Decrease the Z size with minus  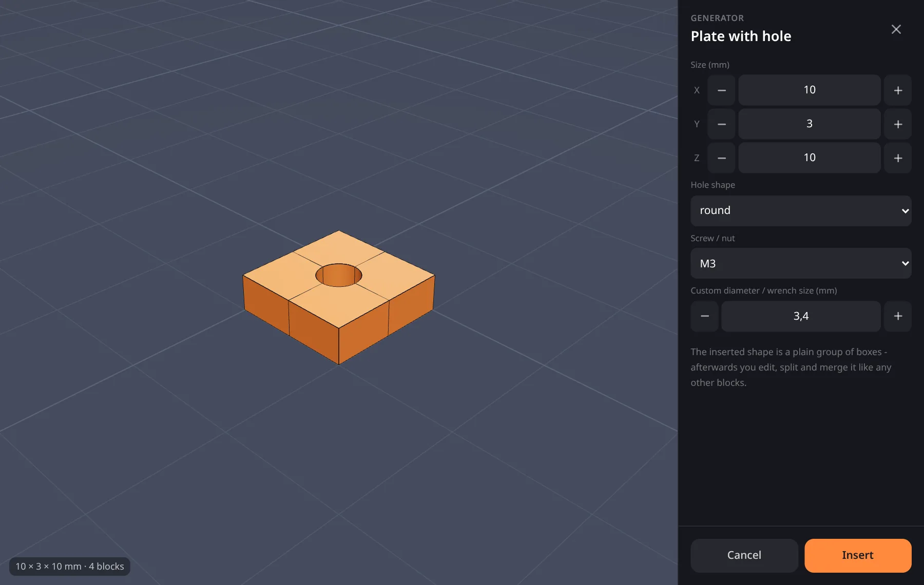click(x=721, y=158)
